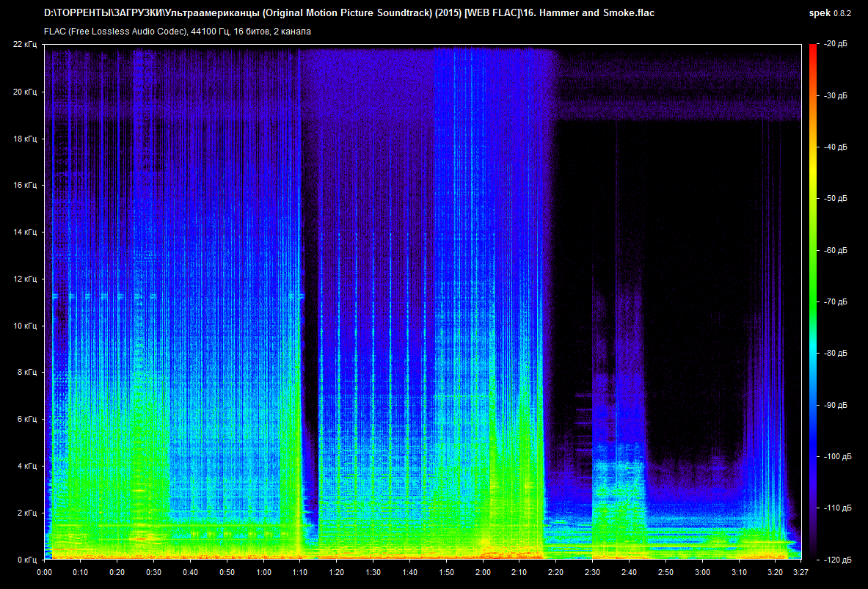Click the '8 кГц' frequency label
Image resolution: width=868 pixels, height=589 pixels.
click(x=26, y=372)
